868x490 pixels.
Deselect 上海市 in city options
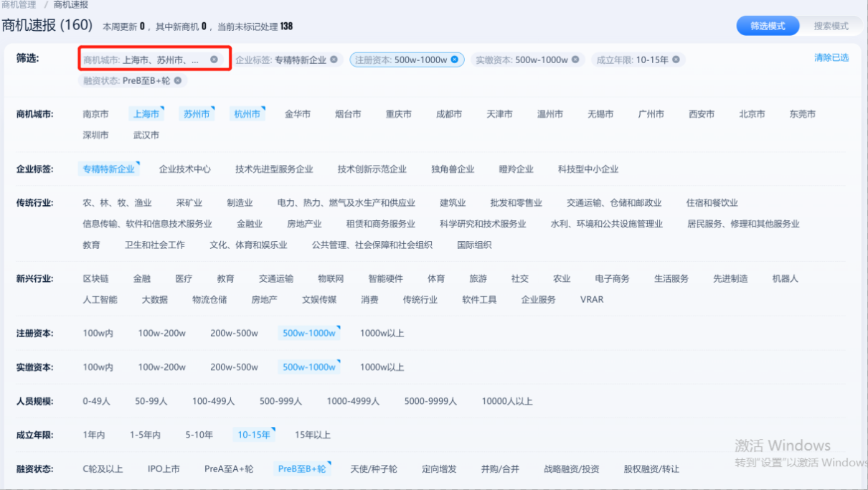(145, 114)
